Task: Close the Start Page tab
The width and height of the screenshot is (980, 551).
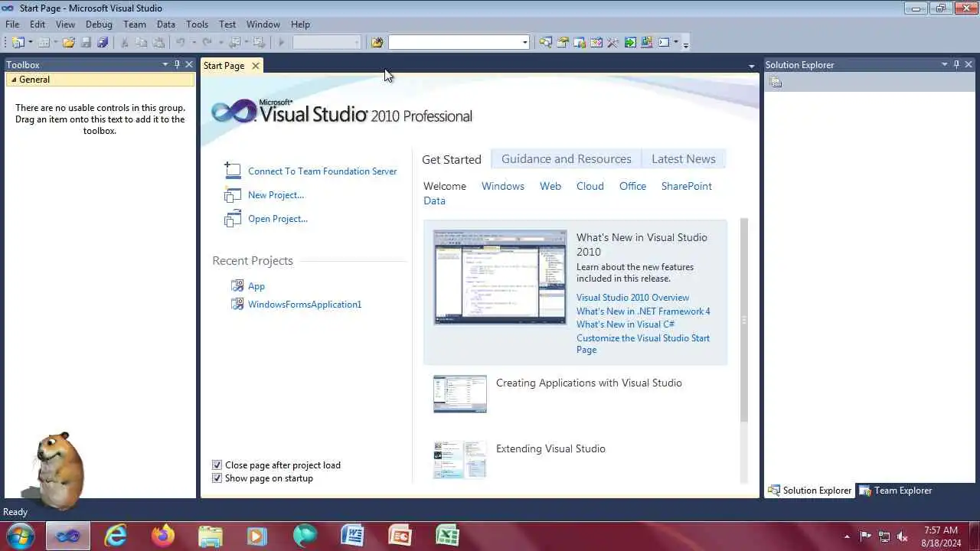Action: (256, 66)
